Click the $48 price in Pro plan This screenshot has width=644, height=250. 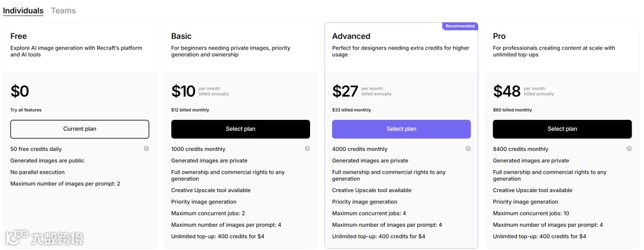pos(506,91)
